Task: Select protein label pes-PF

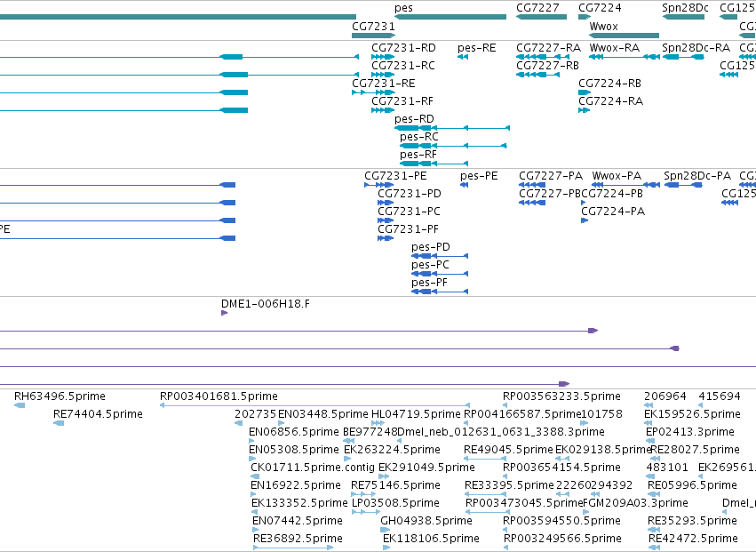Action: (x=429, y=284)
